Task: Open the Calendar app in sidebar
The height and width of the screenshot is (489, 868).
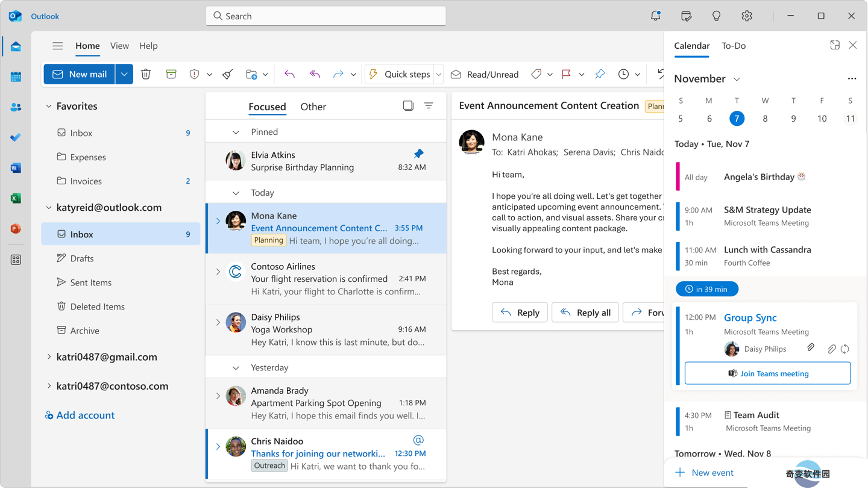Action: pos(16,77)
